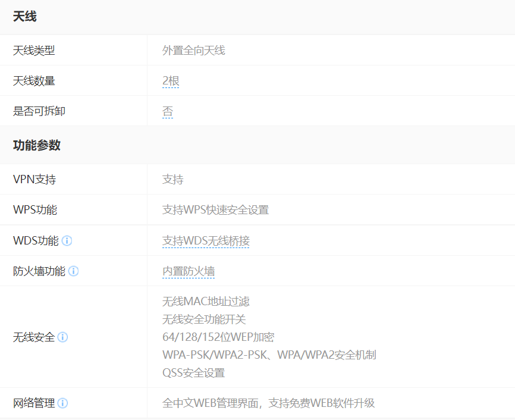Select the '全中文WEB管理界面' description text
The image size is (515, 420).
click(212, 403)
